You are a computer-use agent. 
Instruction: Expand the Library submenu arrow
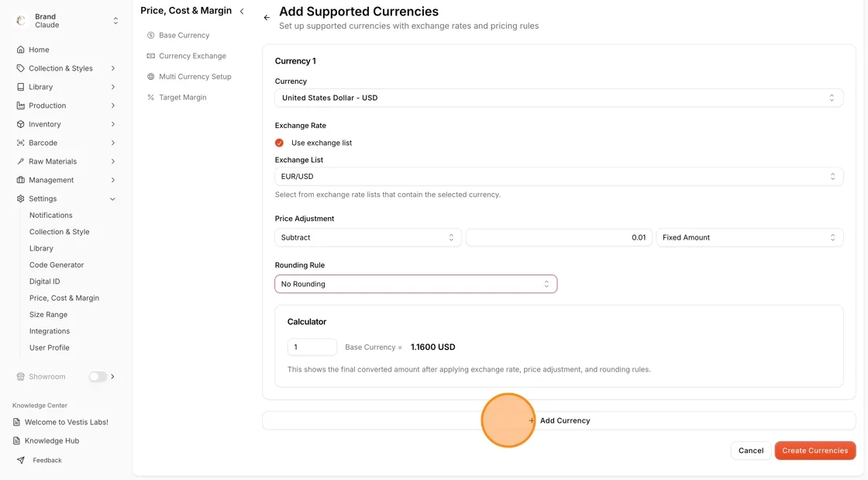[113, 87]
